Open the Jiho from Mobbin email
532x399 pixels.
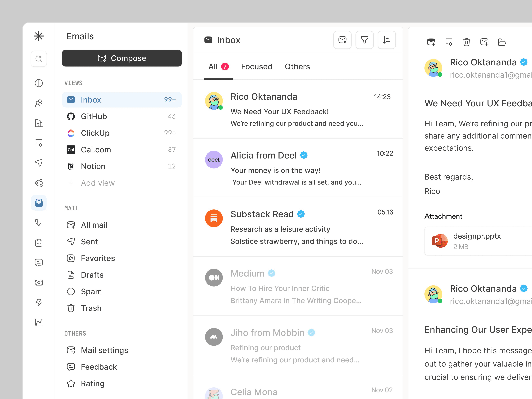point(298,345)
